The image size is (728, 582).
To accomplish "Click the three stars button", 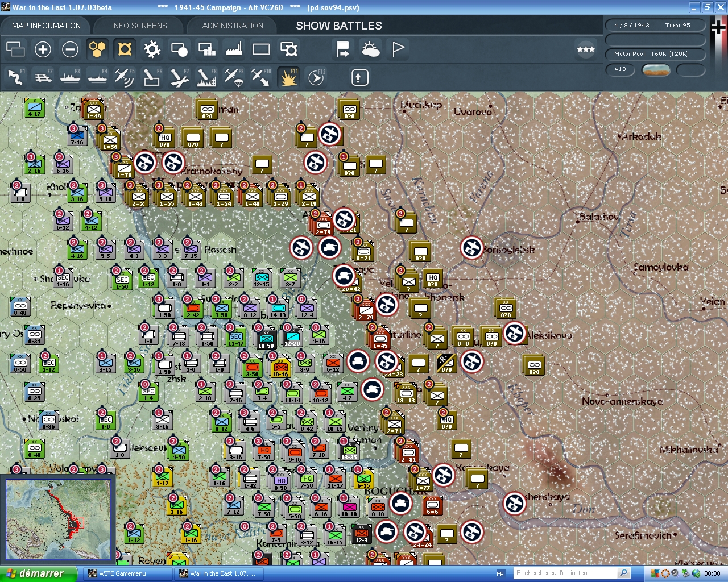I will (586, 49).
